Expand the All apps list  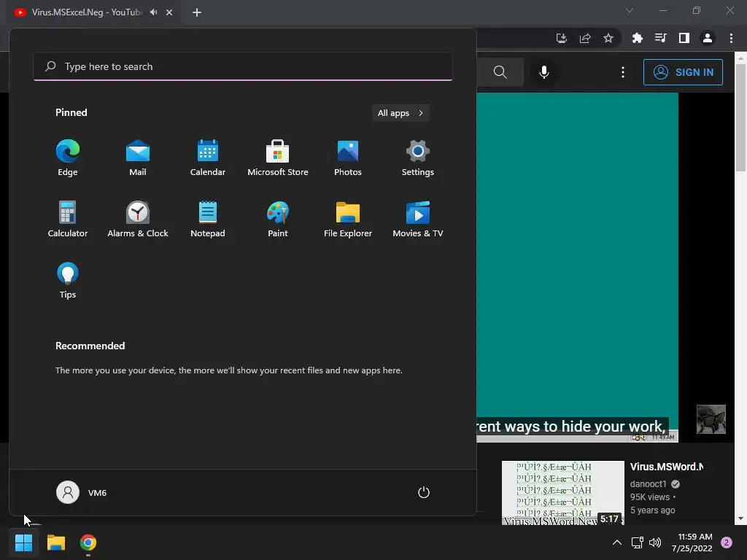tap(400, 113)
